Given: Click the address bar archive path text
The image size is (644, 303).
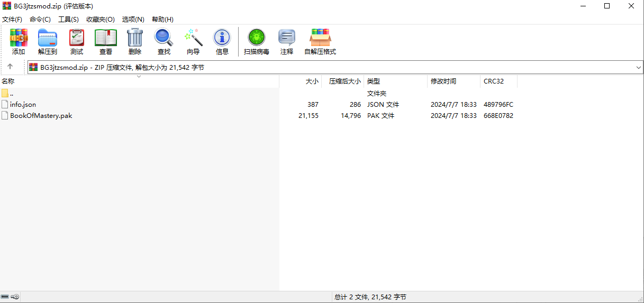Looking at the screenshot, I should [x=122, y=67].
